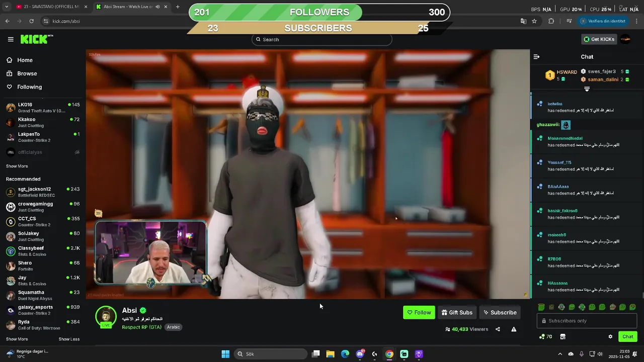Collapse the chat panel arrow icon
Viewport: 644px width, 362px height.
pyautogui.click(x=536, y=57)
